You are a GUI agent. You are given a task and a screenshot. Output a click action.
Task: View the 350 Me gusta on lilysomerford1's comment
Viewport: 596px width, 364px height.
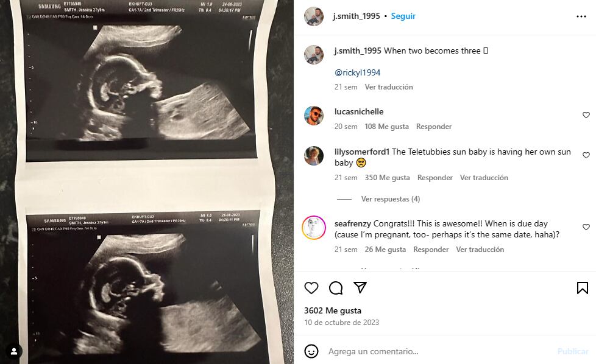(x=388, y=178)
